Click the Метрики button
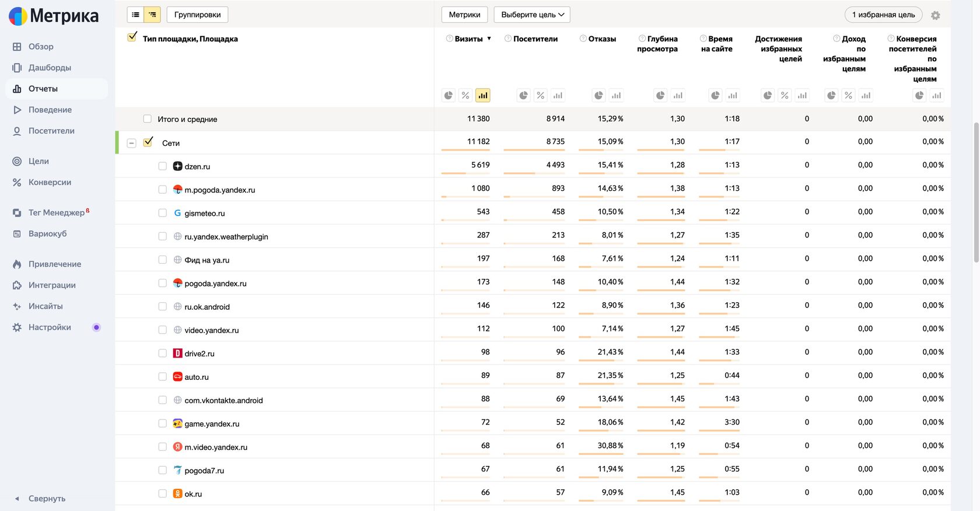The image size is (980, 511). pos(464,15)
